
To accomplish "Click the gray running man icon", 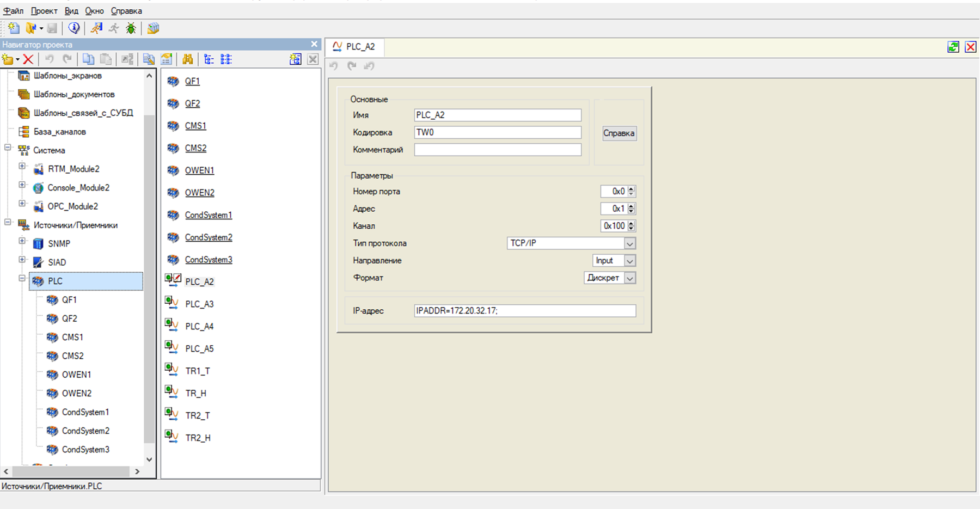I will pyautogui.click(x=114, y=28).
